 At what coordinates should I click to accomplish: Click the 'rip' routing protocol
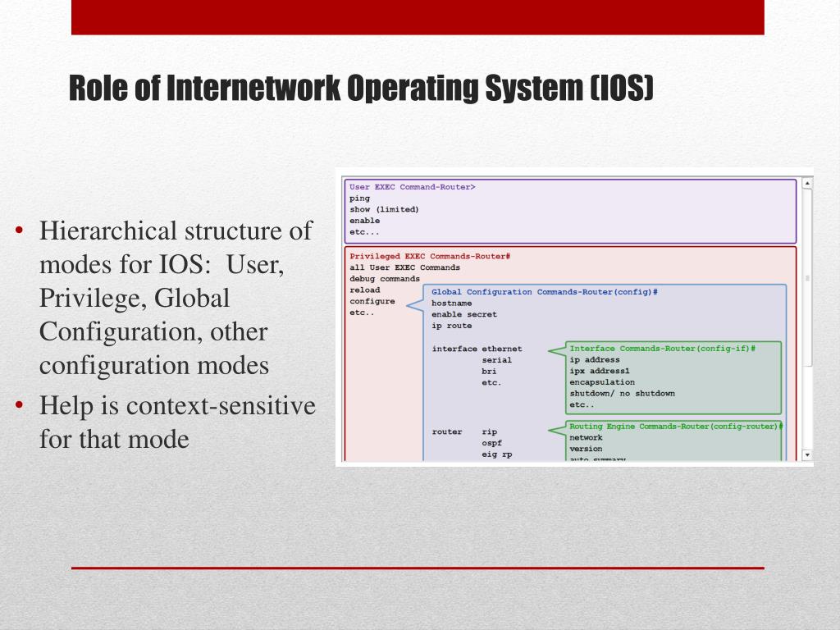pos(489,431)
